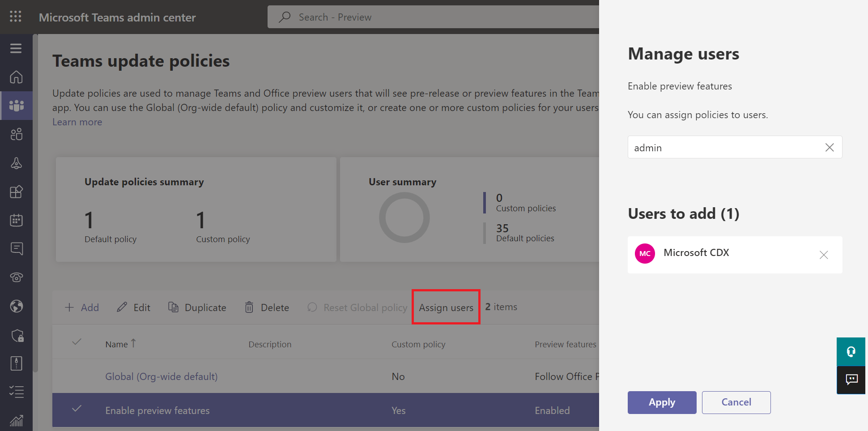Click the Yes cell in the selected row
This screenshot has width=868, height=431.
(399, 410)
